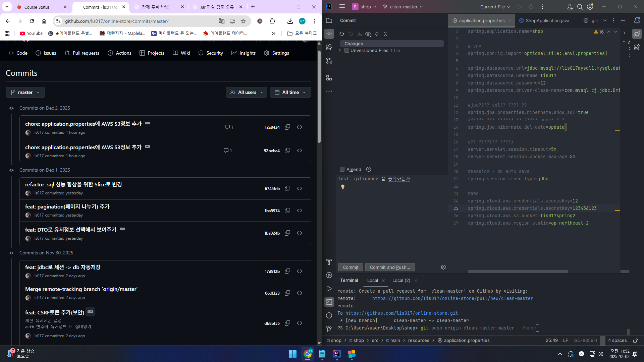Show commit message history clock icon
The height and width of the screenshot is (362, 644).
click(369, 169)
